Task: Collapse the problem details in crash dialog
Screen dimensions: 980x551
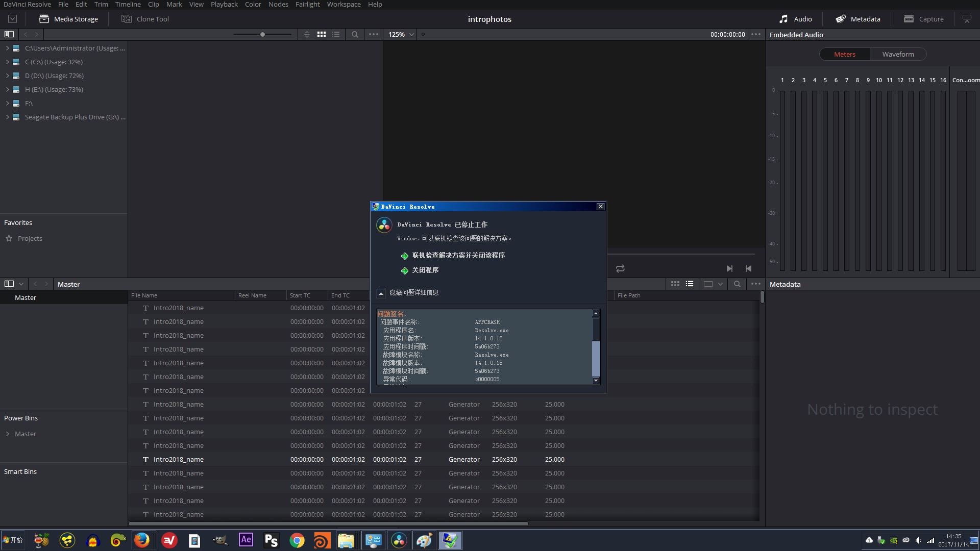Action: click(x=381, y=293)
